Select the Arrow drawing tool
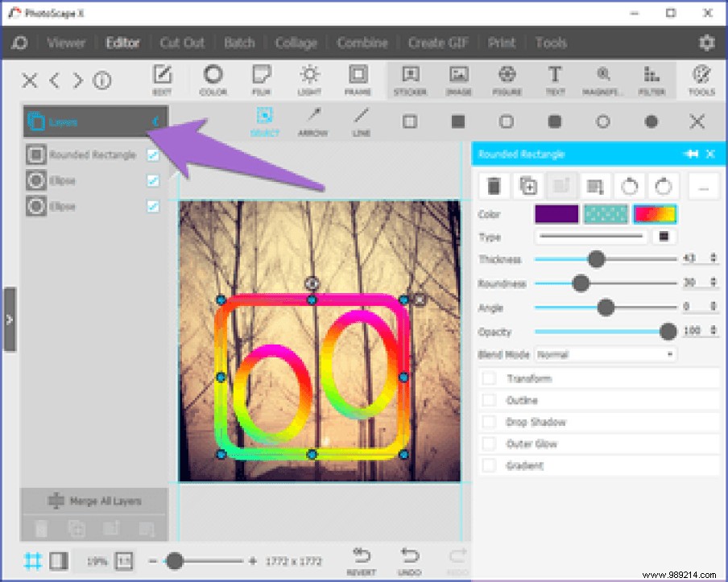 (312, 120)
